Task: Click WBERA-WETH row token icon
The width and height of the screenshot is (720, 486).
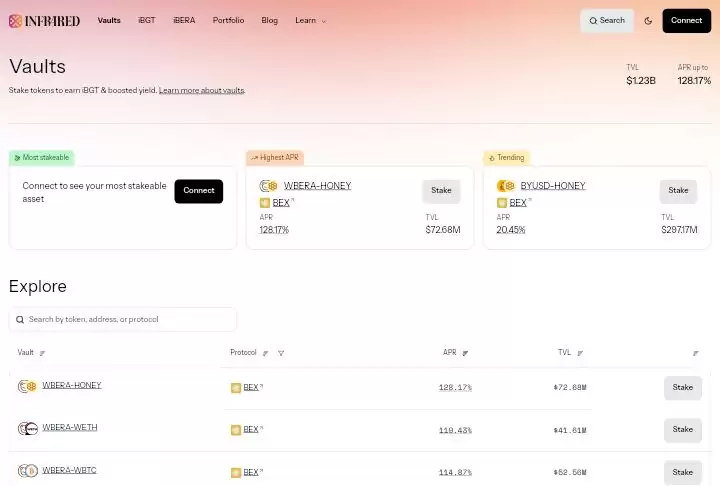Action: [28, 429]
